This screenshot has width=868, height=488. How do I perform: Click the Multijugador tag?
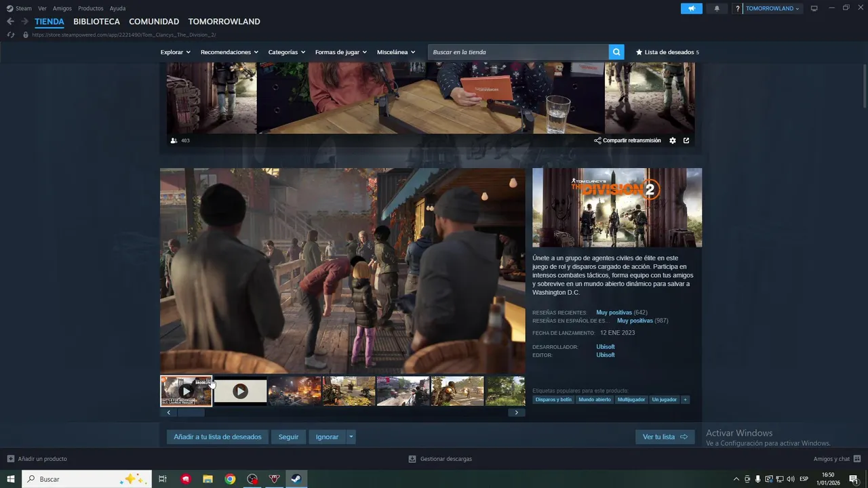(631, 400)
